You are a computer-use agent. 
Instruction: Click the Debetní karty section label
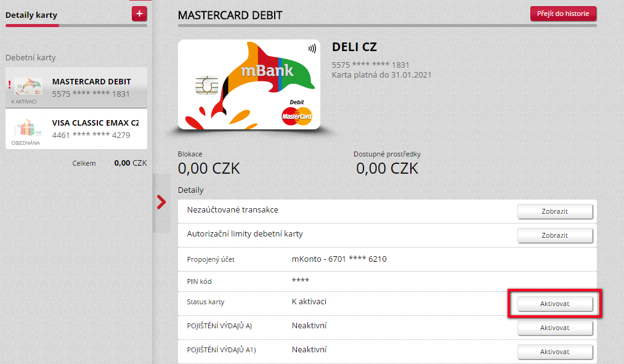pos(31,58)
